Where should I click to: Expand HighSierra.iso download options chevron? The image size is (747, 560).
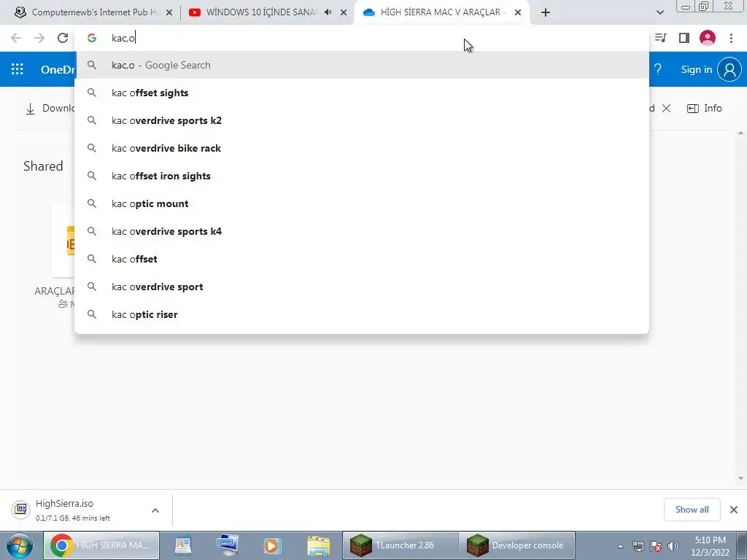coord(155,510)
